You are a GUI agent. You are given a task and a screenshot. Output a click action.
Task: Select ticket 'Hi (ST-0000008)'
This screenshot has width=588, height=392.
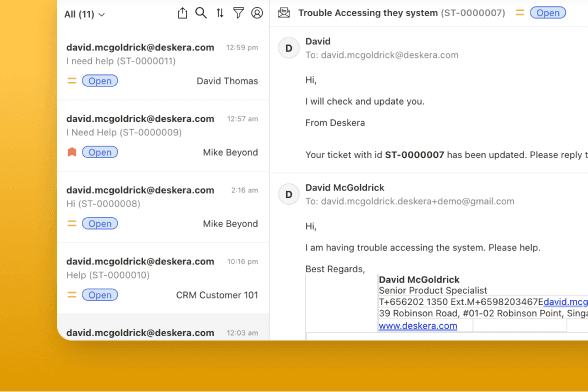163,207
